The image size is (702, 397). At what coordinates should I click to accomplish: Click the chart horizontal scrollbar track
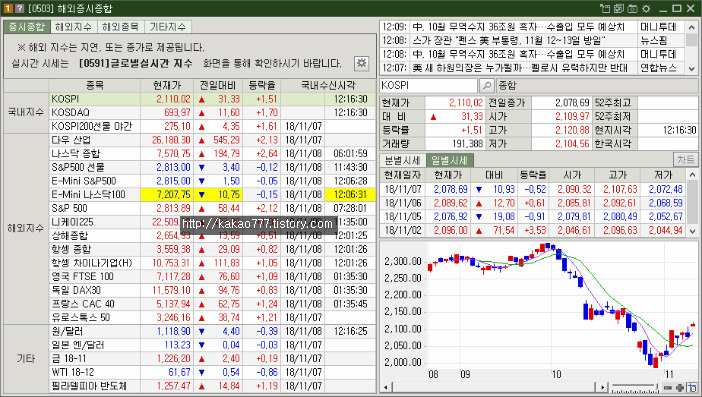(494, 388)
